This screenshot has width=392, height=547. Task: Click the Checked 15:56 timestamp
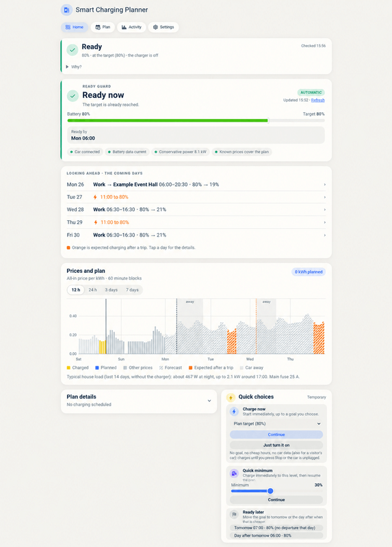[x=313, y=46]
